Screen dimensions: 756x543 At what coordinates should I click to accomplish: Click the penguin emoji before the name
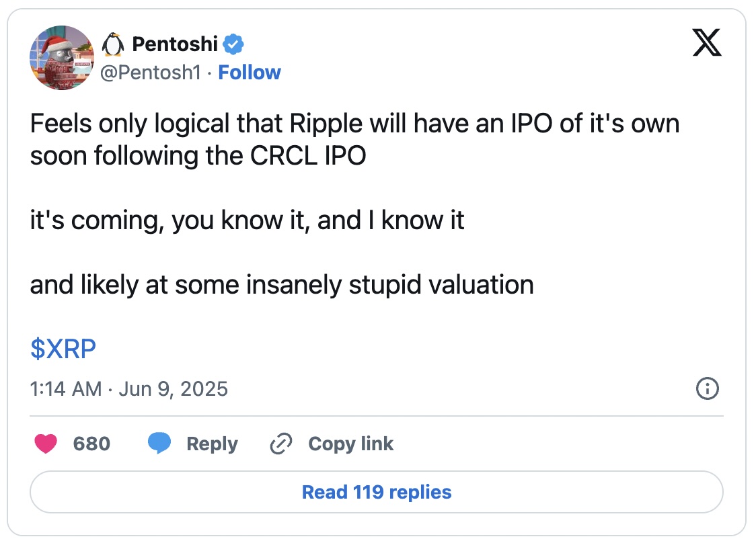(x=113, y=44)
